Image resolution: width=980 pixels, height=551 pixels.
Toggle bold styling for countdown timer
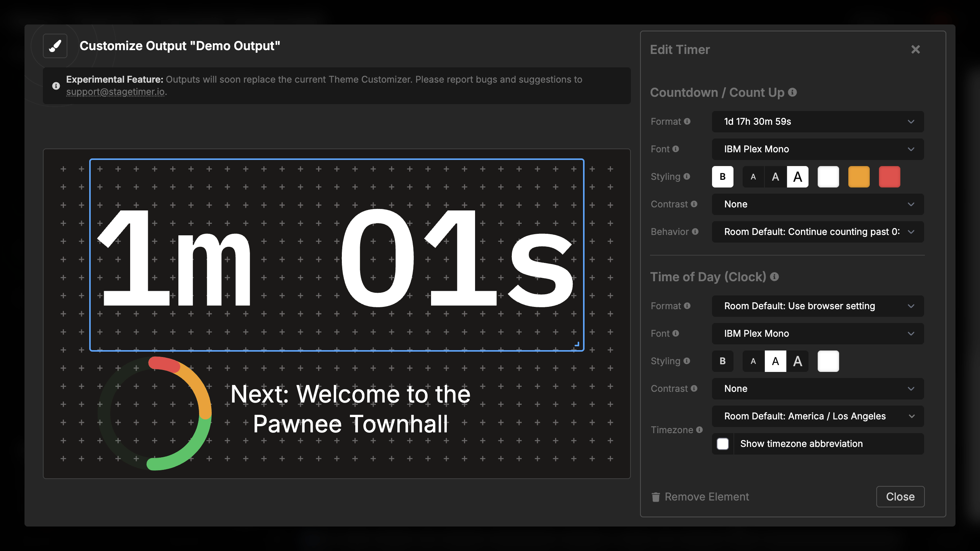click(x=722, y=177)
